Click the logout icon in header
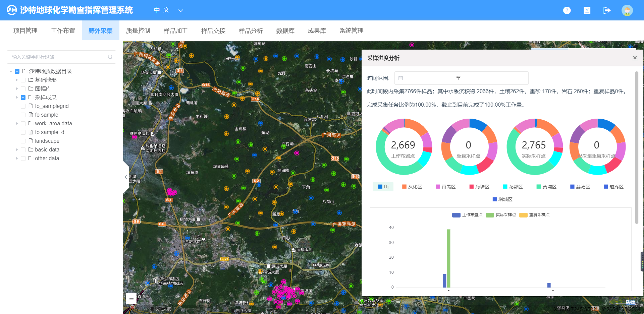This screenshot has width=644, height=314. 607,10
